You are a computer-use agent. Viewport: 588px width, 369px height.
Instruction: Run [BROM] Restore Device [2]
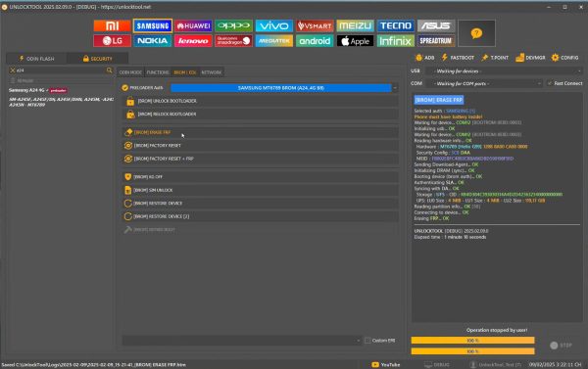coord(261,216)
